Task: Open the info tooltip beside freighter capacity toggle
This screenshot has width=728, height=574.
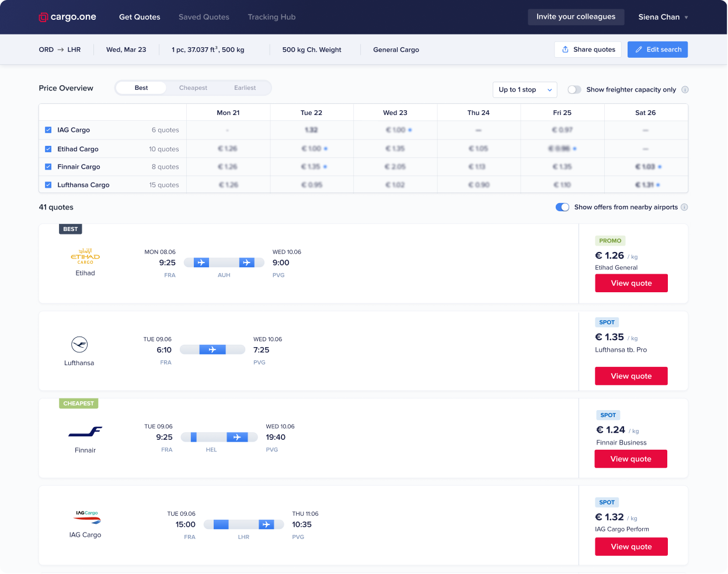Action: tap(684, 89)
